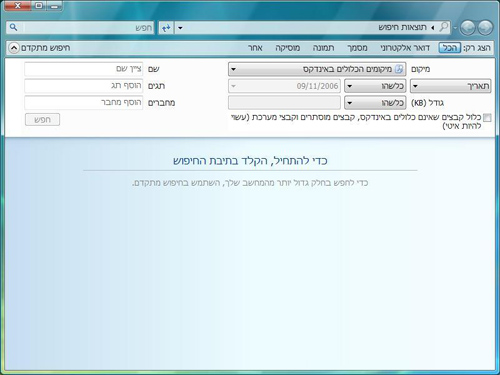The height and width of the screenshot is (375, 500).
Task: Open the date condition כלשהו dropdown
Action: (375, 86)
